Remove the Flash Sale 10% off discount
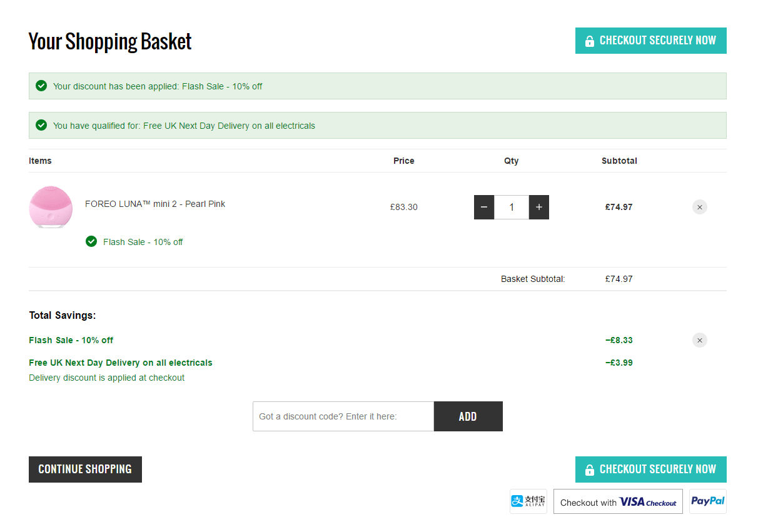 700,340
